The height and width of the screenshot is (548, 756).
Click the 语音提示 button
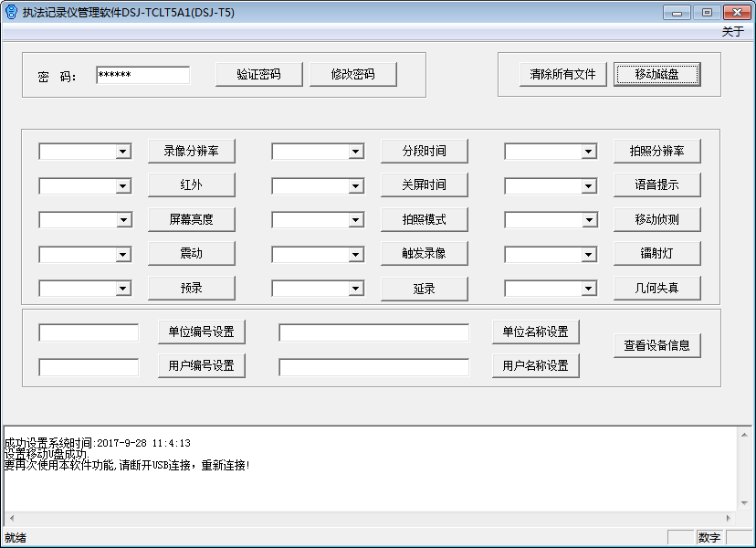[x=656, y=185]
